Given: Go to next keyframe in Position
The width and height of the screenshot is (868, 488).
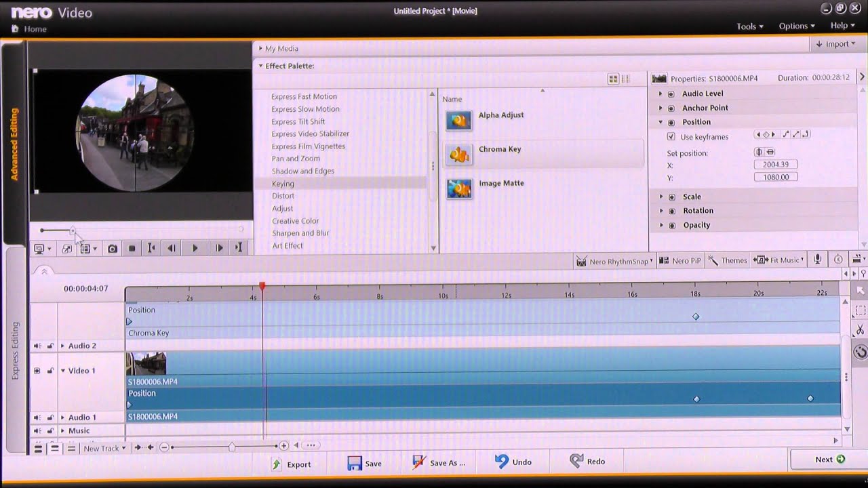Looking at the screenshot, I should [x=774, y=134].
